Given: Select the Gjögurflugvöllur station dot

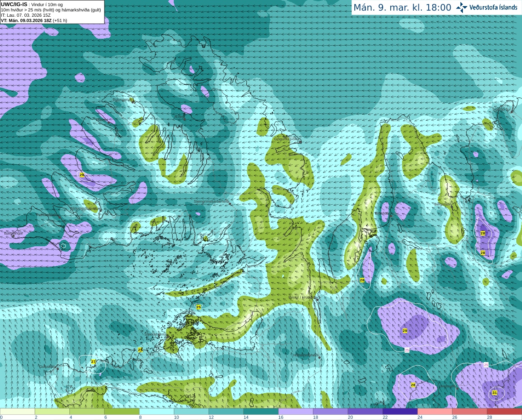Looking at the screenshot, I should [x=300, y=142].
